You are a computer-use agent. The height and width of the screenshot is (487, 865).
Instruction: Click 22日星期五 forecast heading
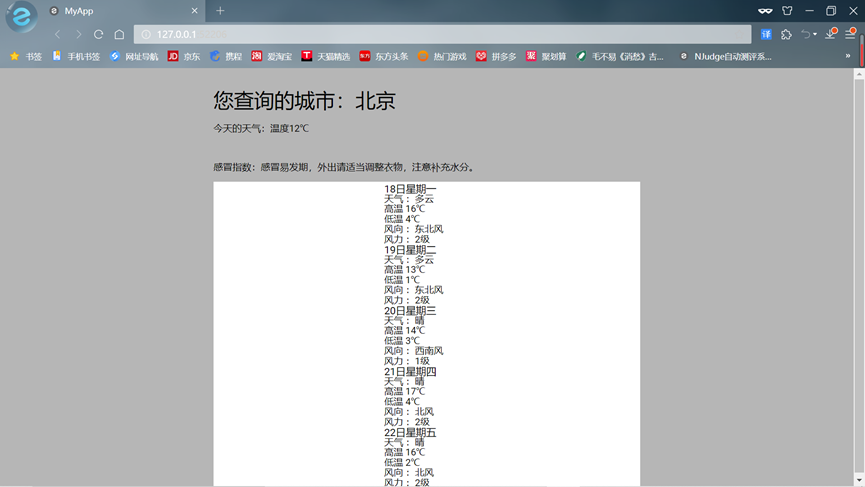coord(410,432)
